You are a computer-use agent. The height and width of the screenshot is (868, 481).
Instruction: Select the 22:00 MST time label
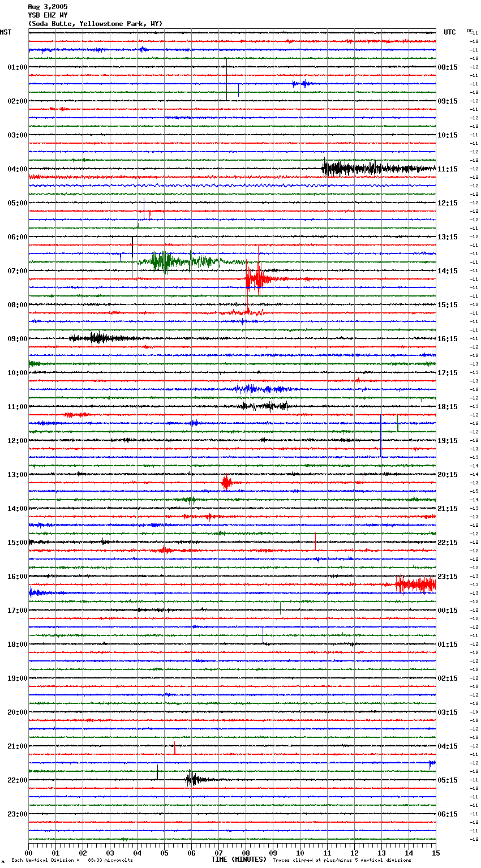[18, 780]
